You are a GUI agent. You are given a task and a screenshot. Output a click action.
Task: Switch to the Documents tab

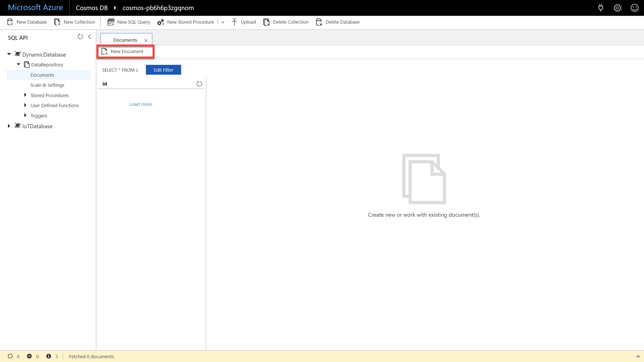(x=125, y=40)
